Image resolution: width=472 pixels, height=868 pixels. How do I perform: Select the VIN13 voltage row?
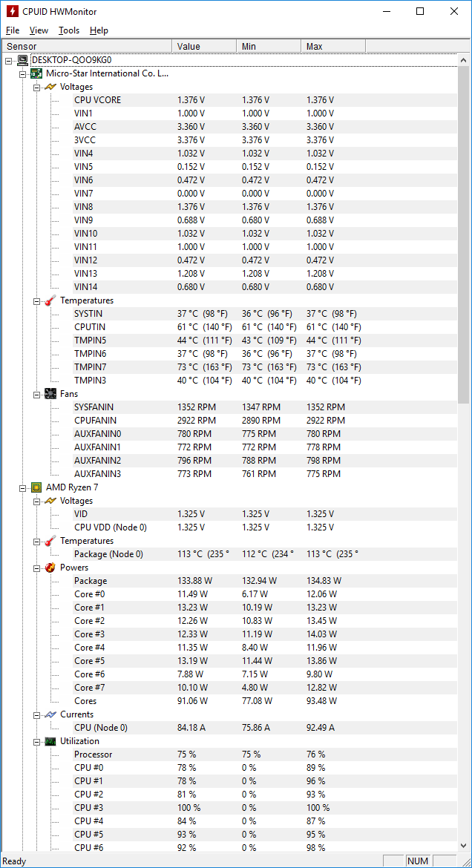coord(265,274)
